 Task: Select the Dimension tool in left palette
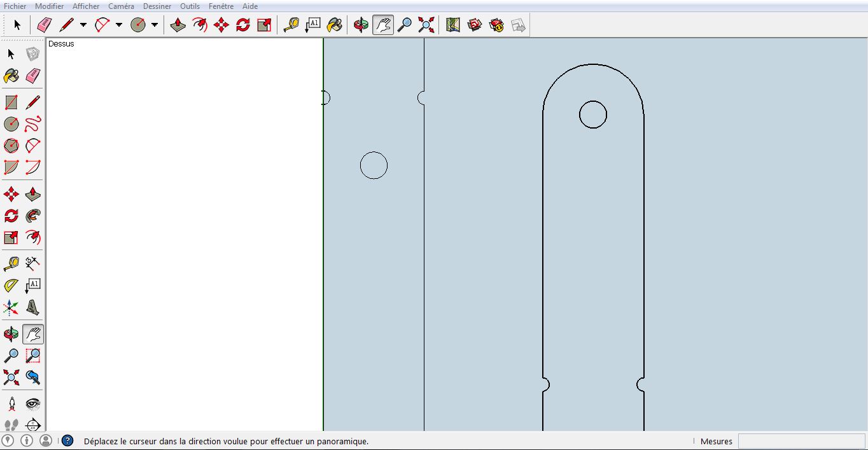33,264
